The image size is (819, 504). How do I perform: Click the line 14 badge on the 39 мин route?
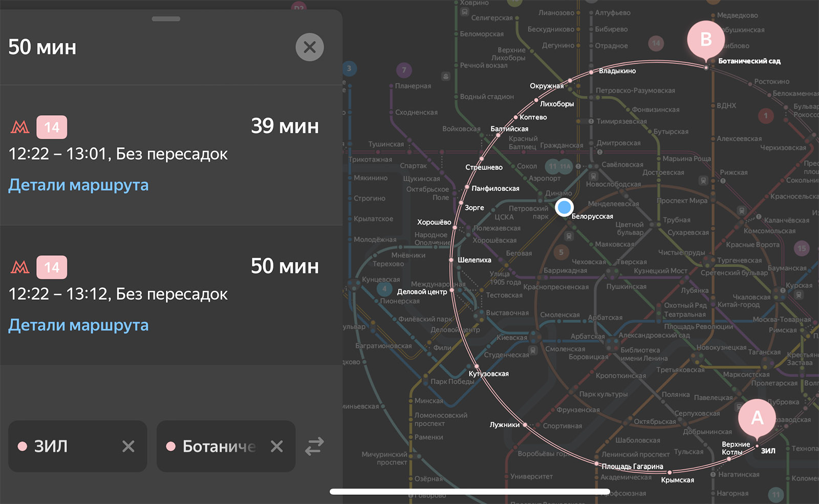(52, 127)
